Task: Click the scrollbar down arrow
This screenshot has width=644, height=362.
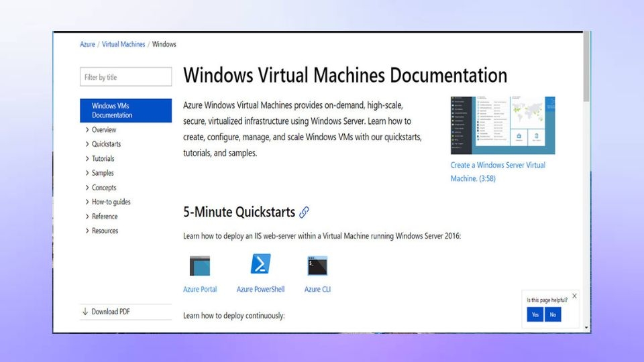Action: 586,328
